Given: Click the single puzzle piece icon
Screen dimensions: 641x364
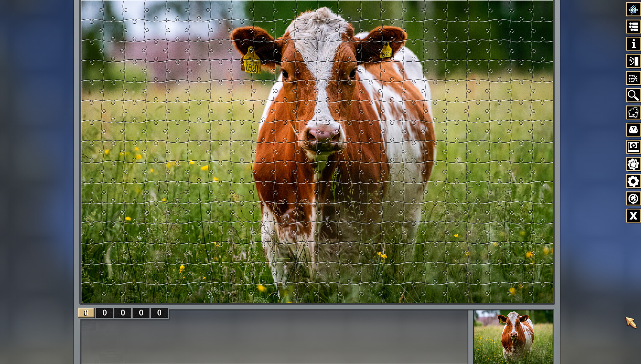Looking at the screenshot, I should point(633,113).
